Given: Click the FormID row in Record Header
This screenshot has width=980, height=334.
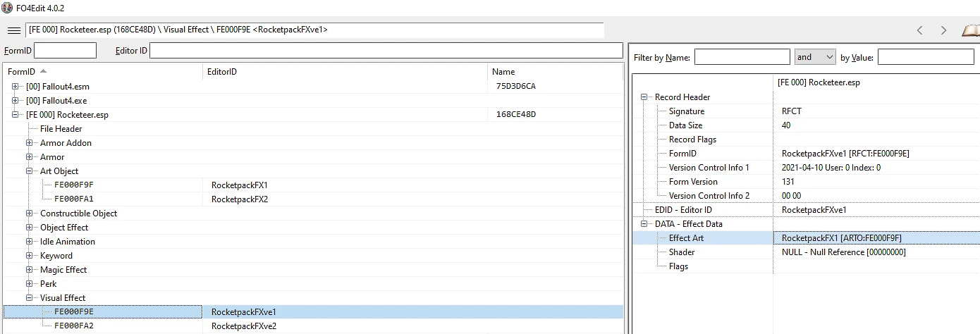Looking at the screenshot, I should [806, 154].
